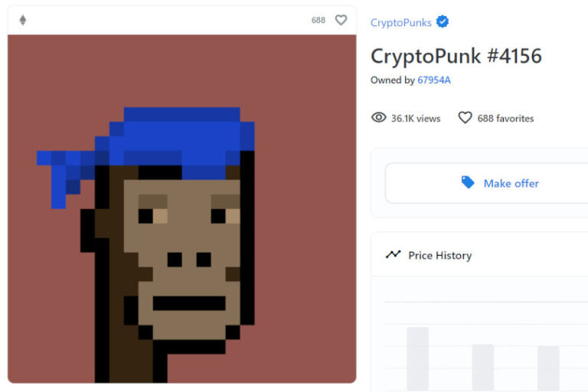
Task: Click the CryptoPunk #4156 title
Action: 456,56
